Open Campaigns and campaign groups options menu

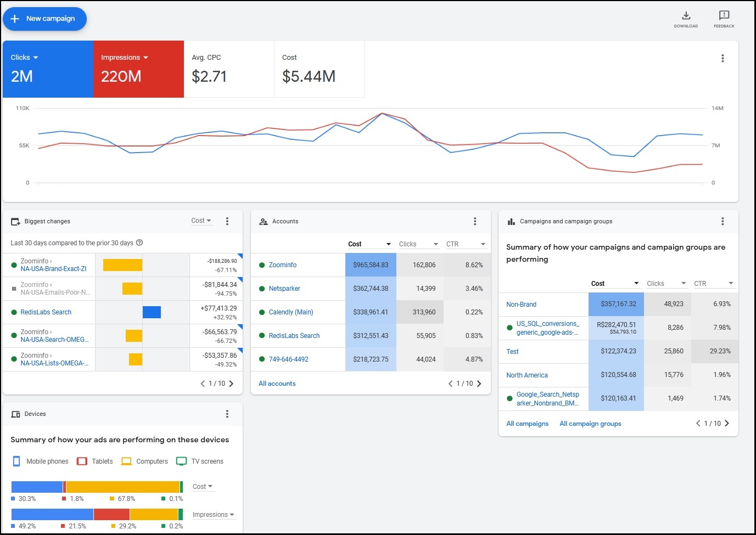(723, 221)
